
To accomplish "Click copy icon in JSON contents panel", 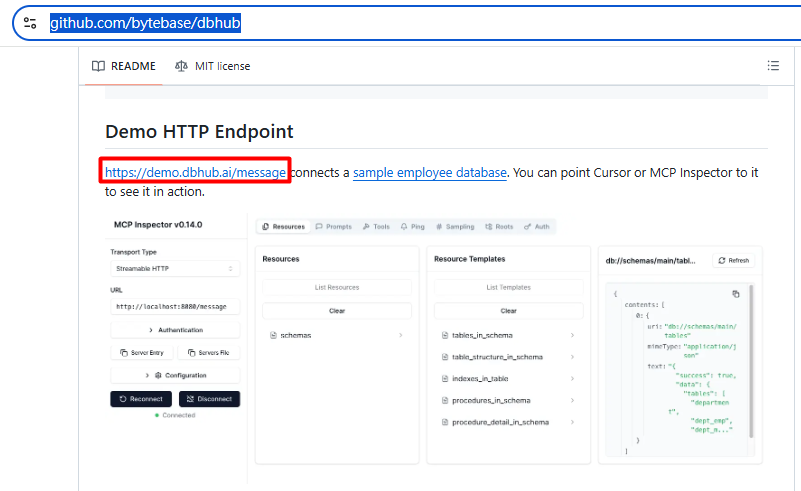I will (736, 294).
